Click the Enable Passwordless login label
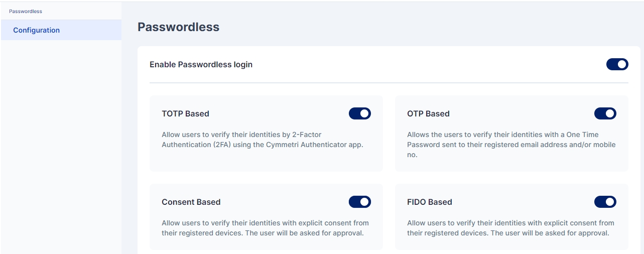The width and height of the screenshot is (644, 254). 201,64
